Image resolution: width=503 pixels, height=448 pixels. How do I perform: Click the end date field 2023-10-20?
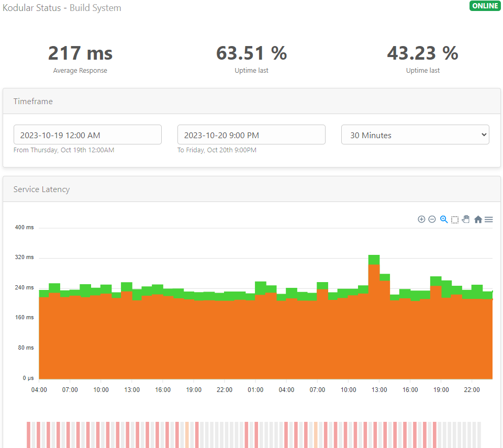point(251,135)
